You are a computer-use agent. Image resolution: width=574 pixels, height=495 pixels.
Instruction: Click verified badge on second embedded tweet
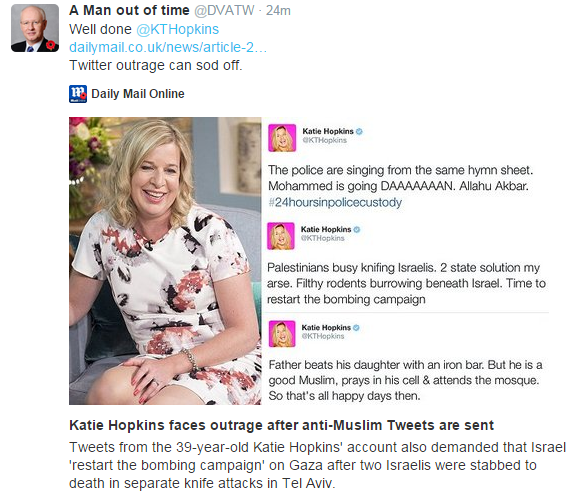pos(357,230)
